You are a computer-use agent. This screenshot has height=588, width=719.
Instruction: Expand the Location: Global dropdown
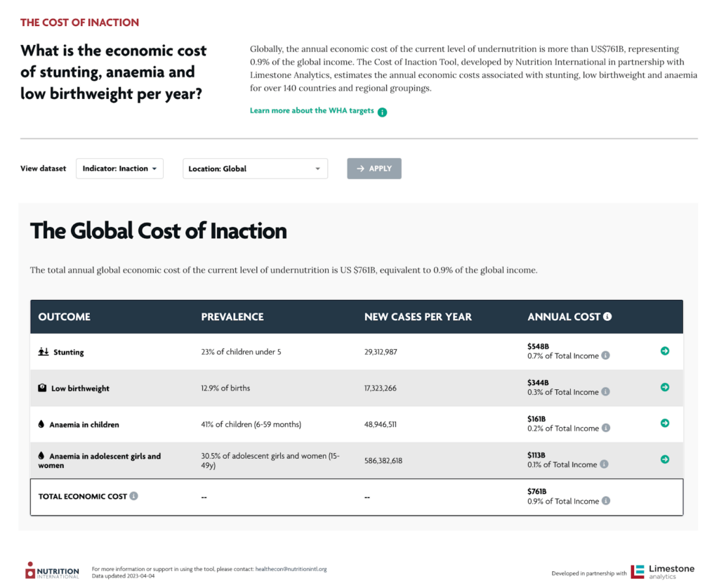click(255, 169)
